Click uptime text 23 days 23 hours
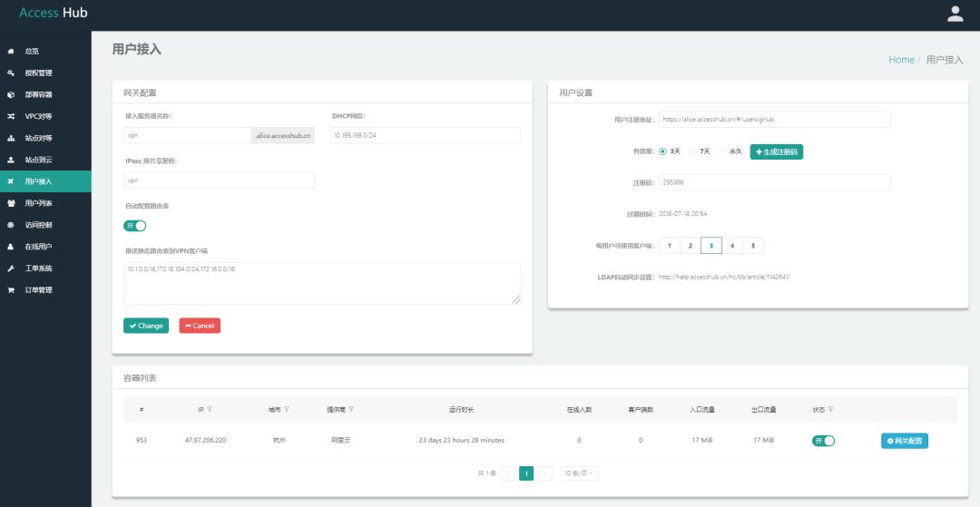980x507 pixels. click(461, 440)
